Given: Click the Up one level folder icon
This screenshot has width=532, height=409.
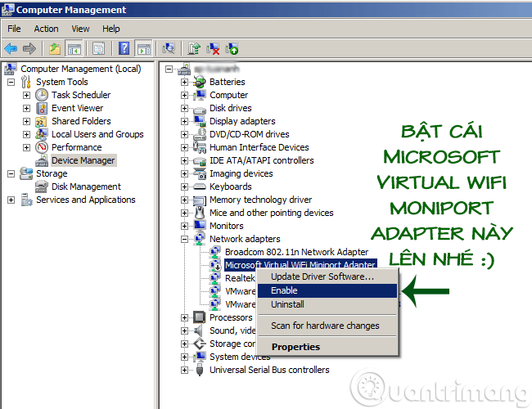Looking at the screenshot, I should (55, 49).
